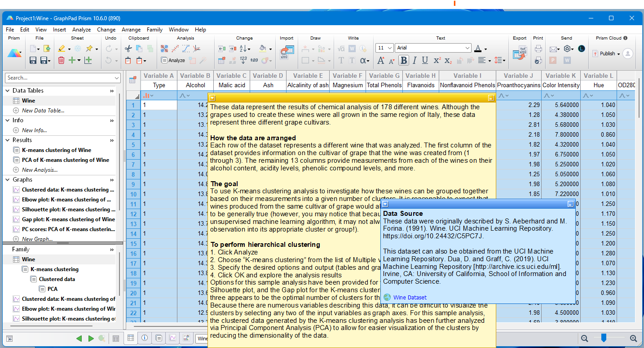
Task: Click the green New sheet plus icon
Action: point(72,60)
